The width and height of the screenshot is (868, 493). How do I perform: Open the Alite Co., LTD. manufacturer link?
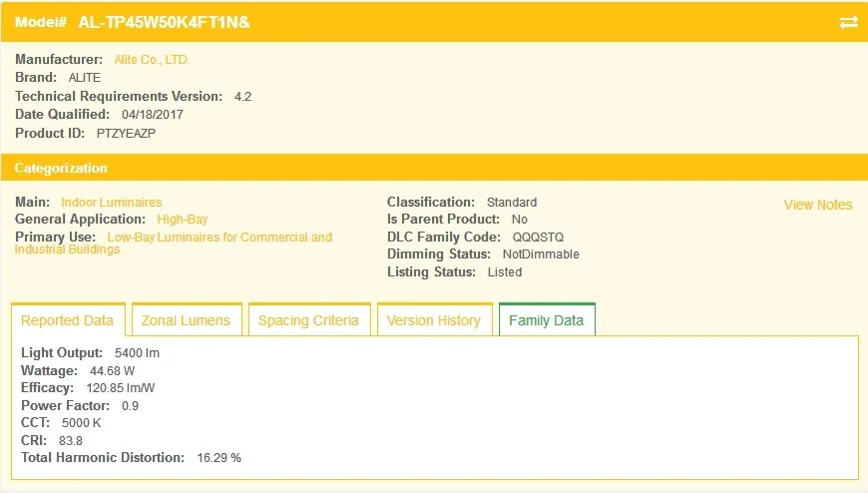(x=152, y=60)
